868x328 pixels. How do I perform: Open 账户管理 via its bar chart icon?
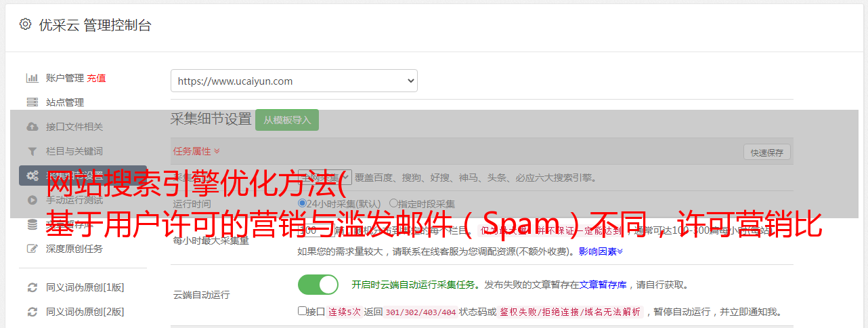point(32,78)
